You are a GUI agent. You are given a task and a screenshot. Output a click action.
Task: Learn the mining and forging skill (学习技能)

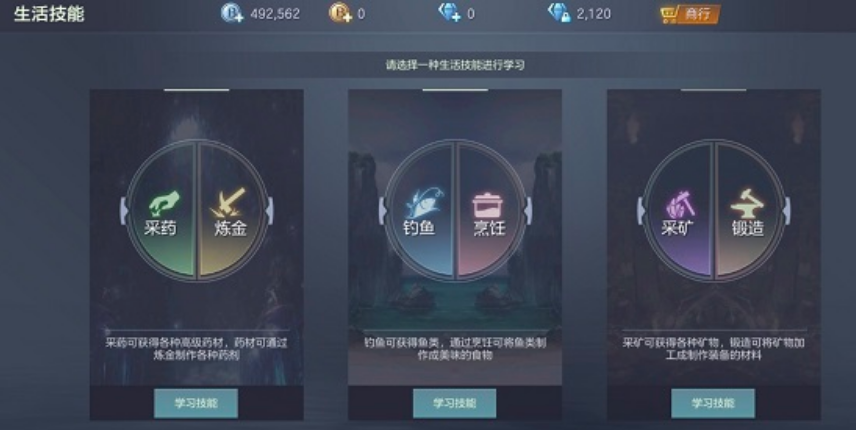pos(713,403)
